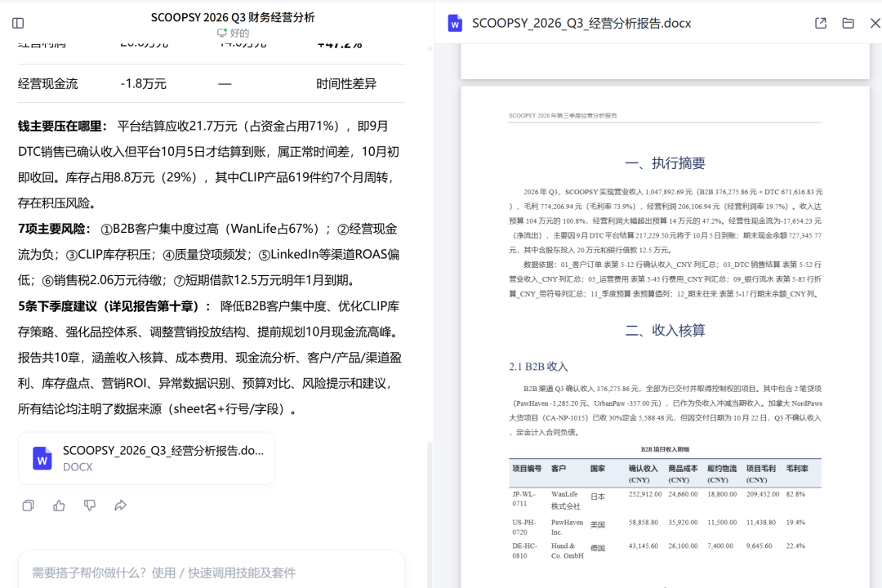Click the heading 一、执行摘要 in document

(665, 163)
